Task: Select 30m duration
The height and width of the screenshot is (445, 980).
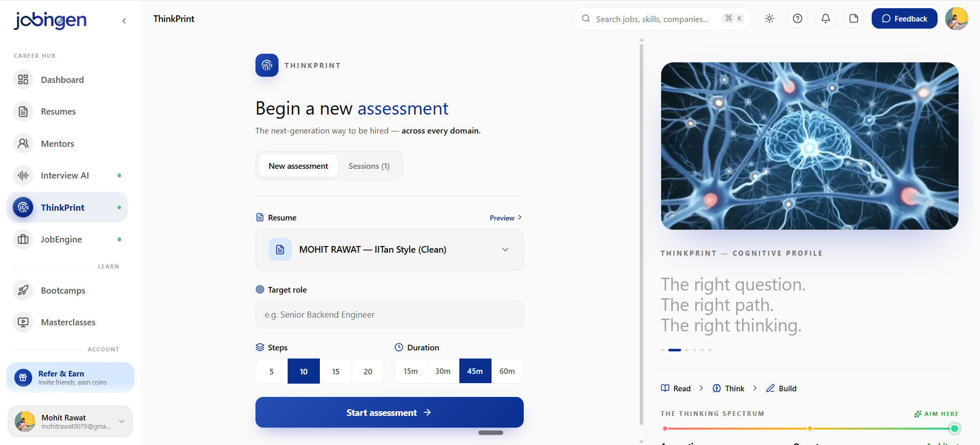Action: point(443,371)
